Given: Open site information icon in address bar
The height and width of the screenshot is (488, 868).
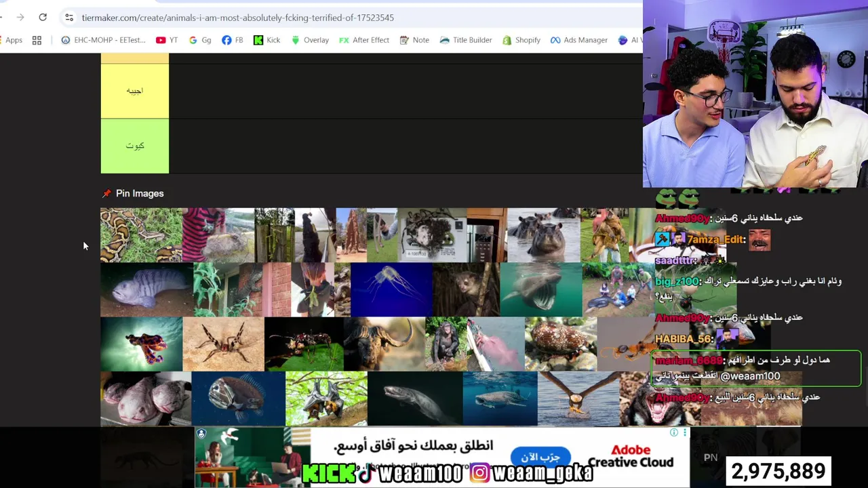Looking at the screenshot, I should click(69, 18).
